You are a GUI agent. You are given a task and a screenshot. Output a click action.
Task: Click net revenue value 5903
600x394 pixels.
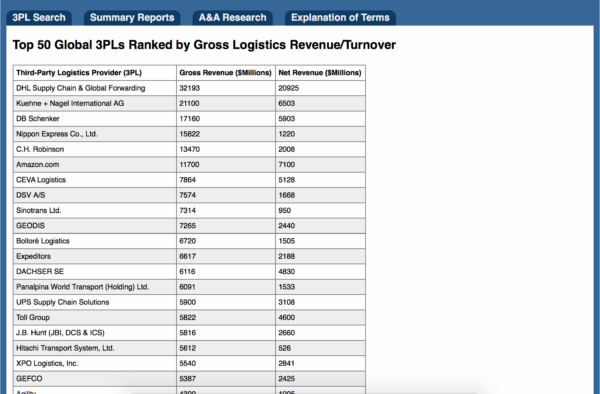pos(287,119)
